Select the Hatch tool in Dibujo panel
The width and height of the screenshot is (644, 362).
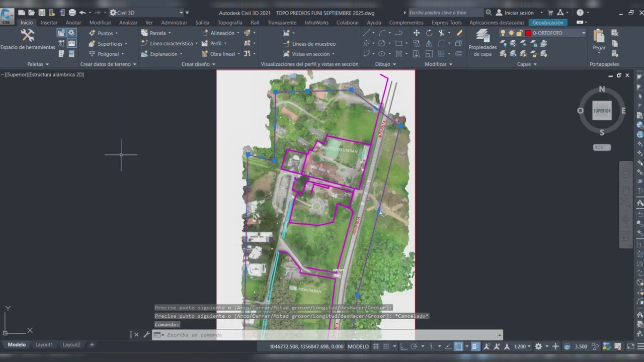(398, 54)
